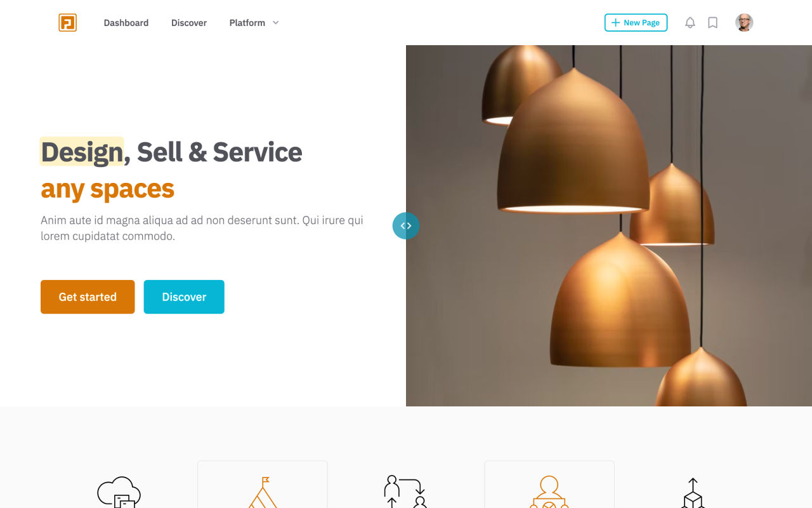Click the stacked cubes with arrow icon

point(693,493)
